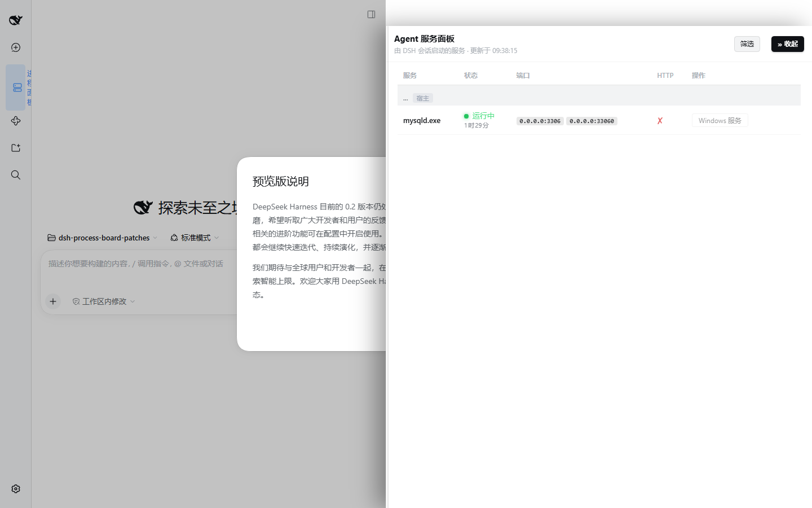Screen dimensions: 812x508
Task: Click the plus attachment button in prompt box
Action: point(53,301)
